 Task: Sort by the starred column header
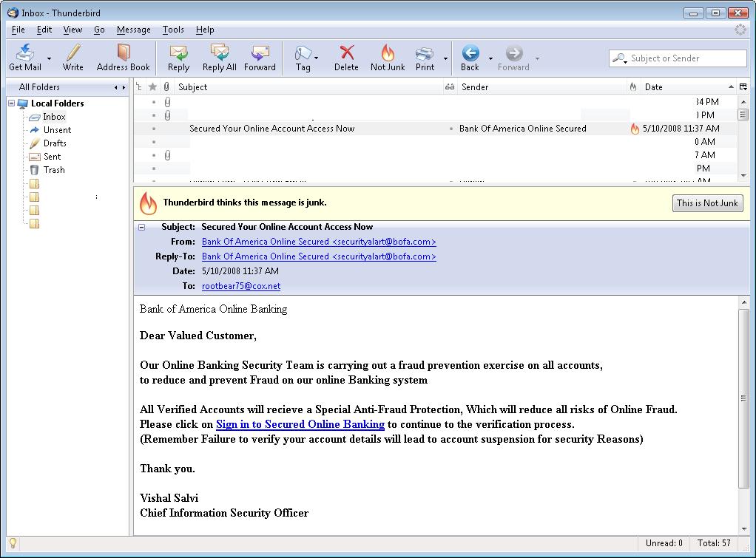(x=153, y=86)
